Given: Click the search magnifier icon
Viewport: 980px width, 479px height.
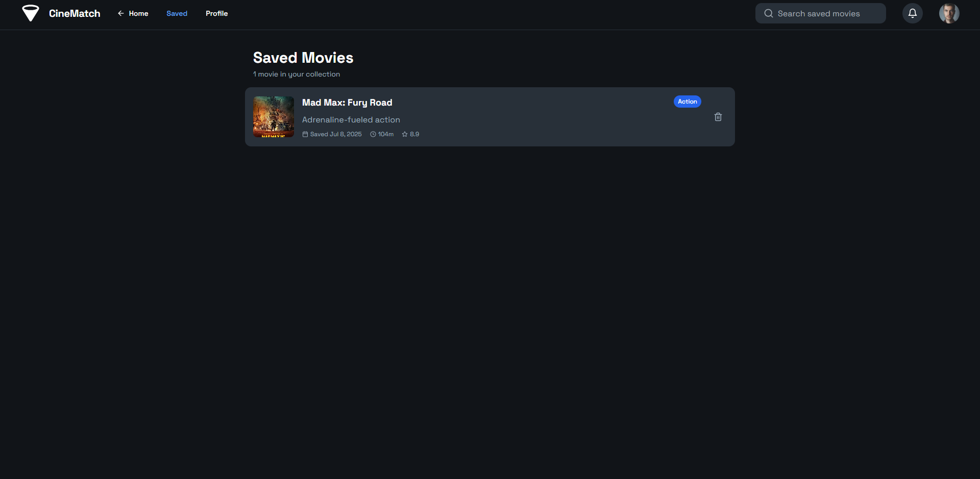Looking at the screenshot, I should [769, 13].
